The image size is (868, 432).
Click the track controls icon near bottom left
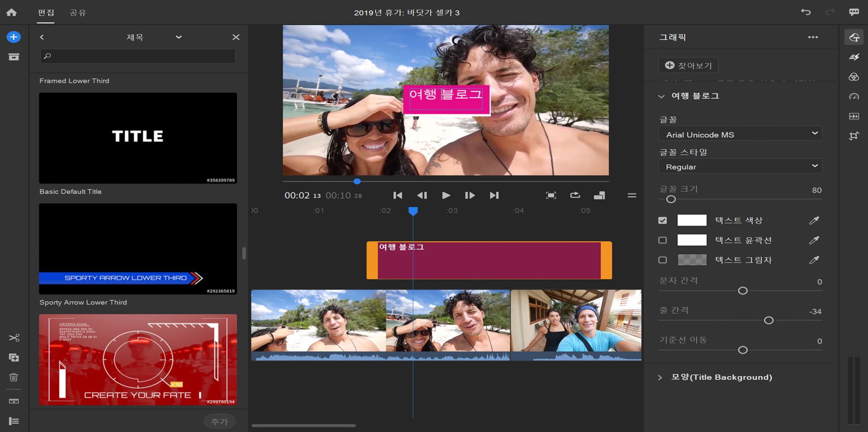[x=14, y=401]
